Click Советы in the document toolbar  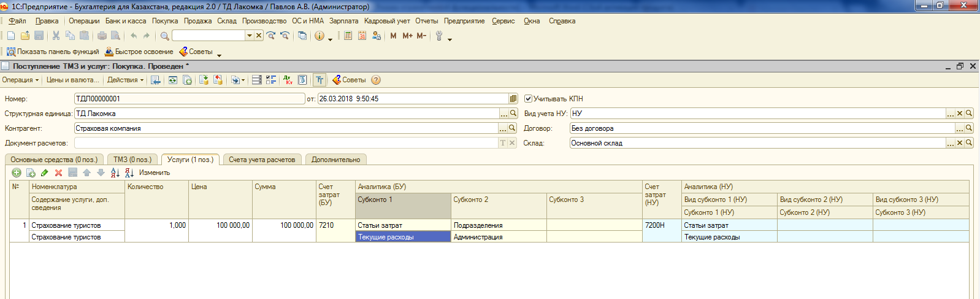pos(349,80)
